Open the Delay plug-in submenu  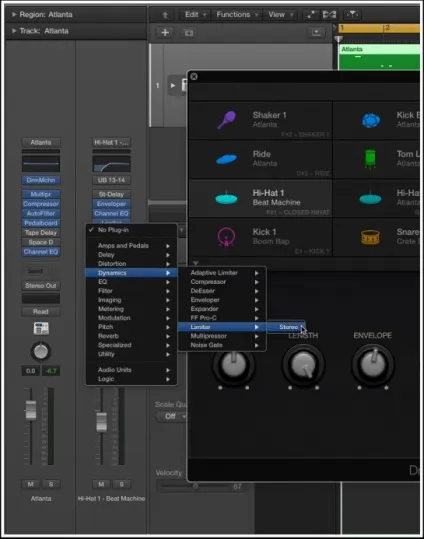click(131, 255)
